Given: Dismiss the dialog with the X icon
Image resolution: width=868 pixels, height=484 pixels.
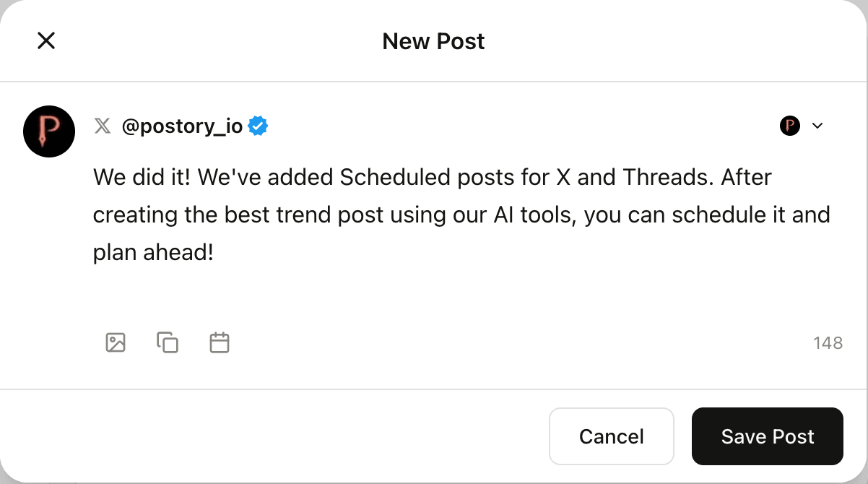Looking at the screenshot, I should (45, 40).
